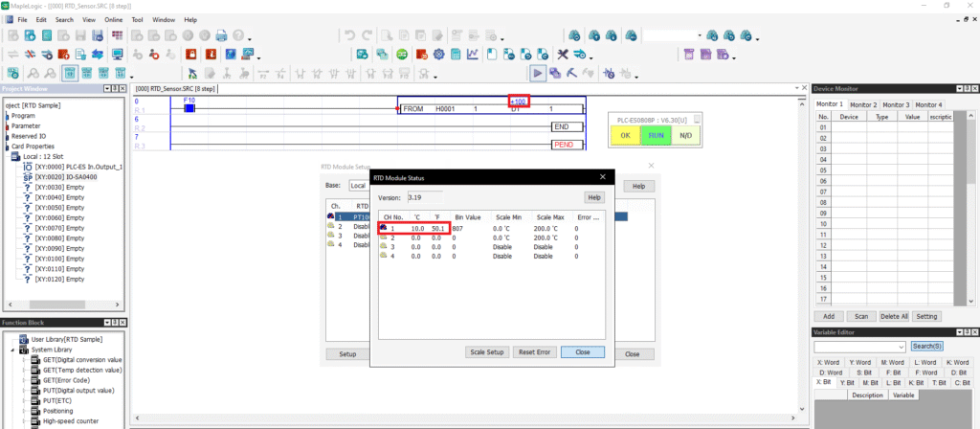Select the arrow pointer tool in ladder toolbar
Image resolution: width=980 pixels, height=429 pixels.
point(192,73)
